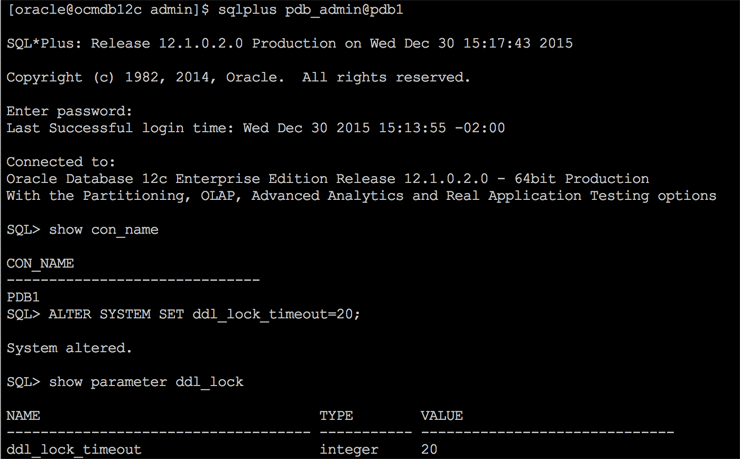Image resolution: width=740 pixels, height=459 pixels.
Task: Click the '[oracle@ocmdb12c admin]$' shell prompt
Action: click(x=108, y=10)
